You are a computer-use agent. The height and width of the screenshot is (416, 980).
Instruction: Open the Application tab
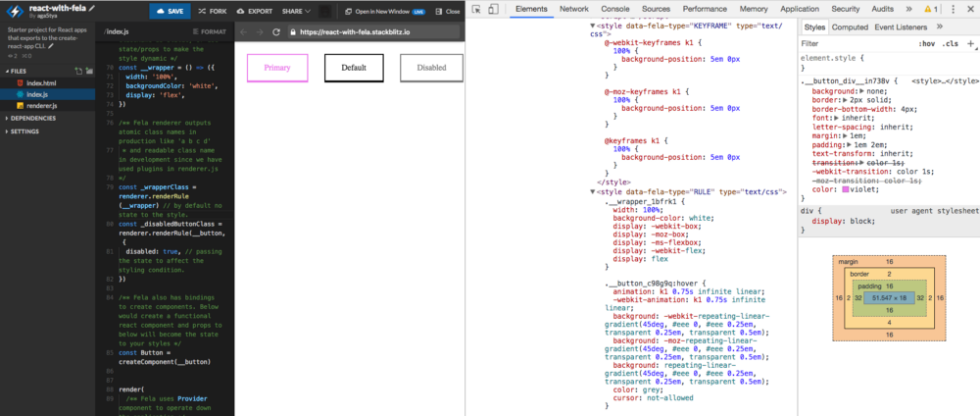(800, 9)
